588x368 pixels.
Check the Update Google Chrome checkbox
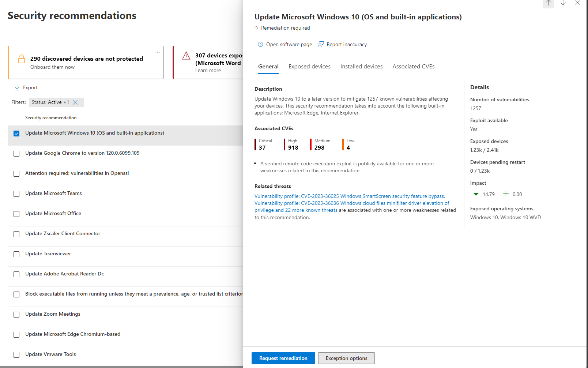click(16, 154)
